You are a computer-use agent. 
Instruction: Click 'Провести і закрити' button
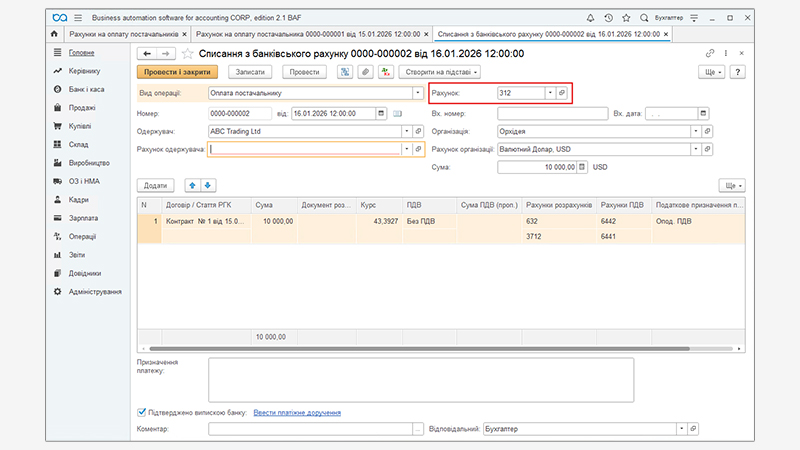176,72
